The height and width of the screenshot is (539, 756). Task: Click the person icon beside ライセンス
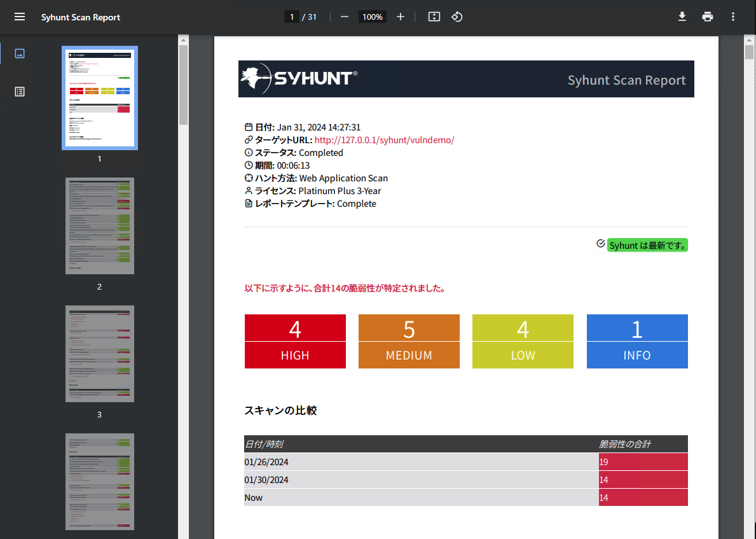pos(249,191)
